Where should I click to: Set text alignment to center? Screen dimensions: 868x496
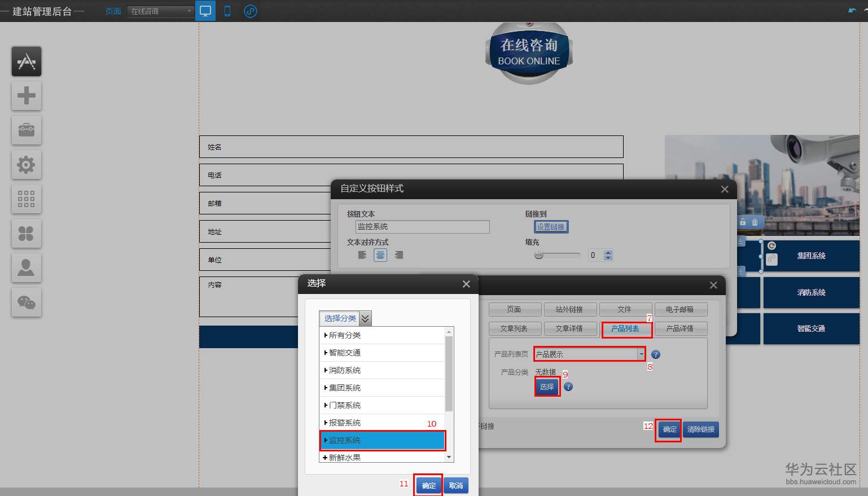coord(381,255)
